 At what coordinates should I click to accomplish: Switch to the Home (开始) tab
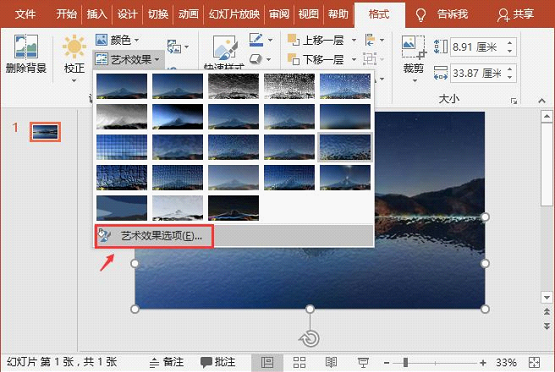[66, 14]
